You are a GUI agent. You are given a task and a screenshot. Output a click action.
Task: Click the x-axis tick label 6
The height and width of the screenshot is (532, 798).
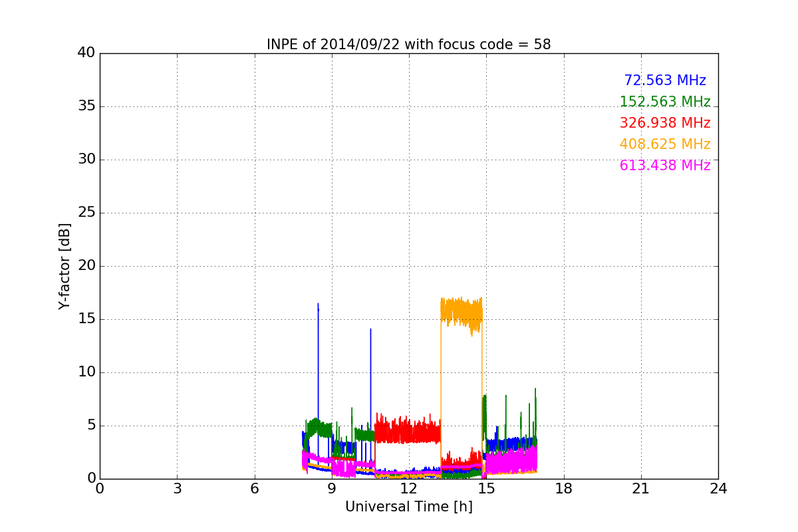(x=254, y=489)
